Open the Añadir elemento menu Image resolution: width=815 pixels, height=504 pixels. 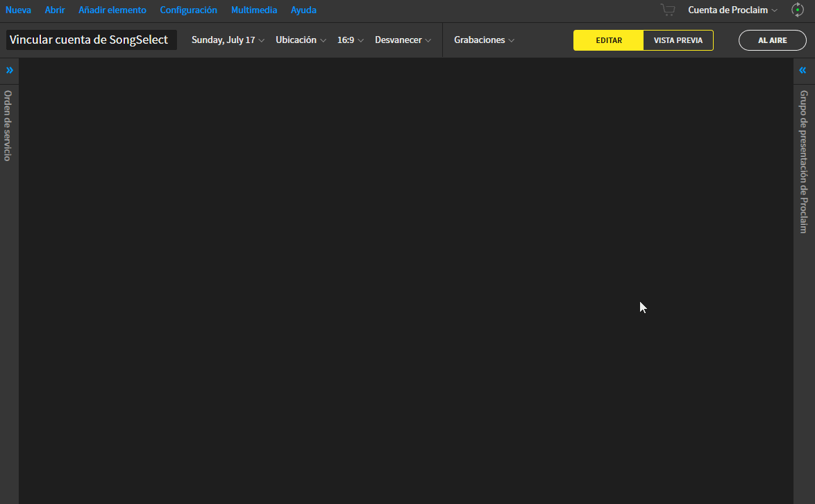[x=112, y=10]
